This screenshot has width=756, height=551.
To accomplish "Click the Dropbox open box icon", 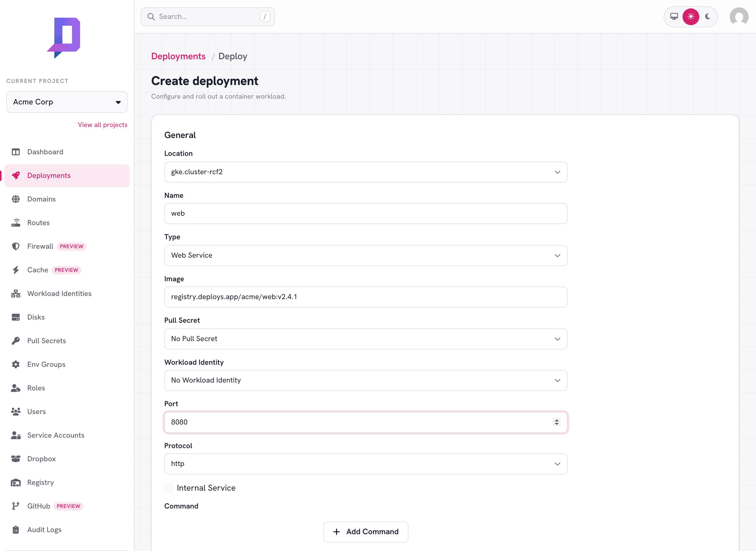I will [x=16, y=459].
